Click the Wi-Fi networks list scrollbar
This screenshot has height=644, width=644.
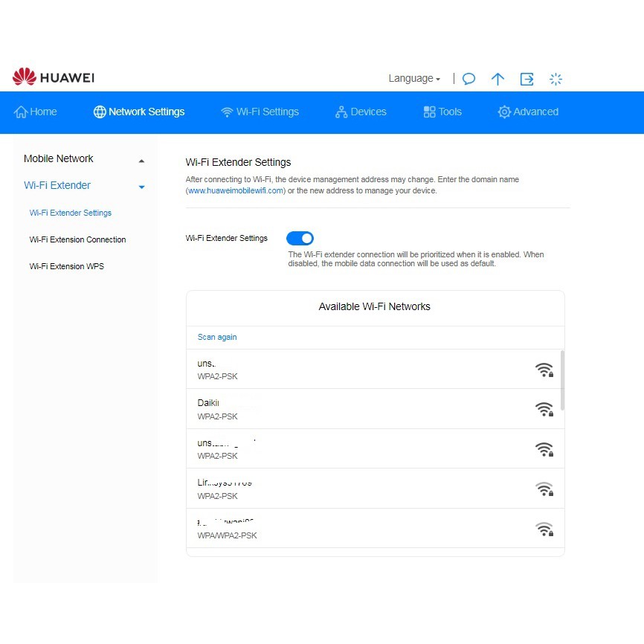coord(561,379)
